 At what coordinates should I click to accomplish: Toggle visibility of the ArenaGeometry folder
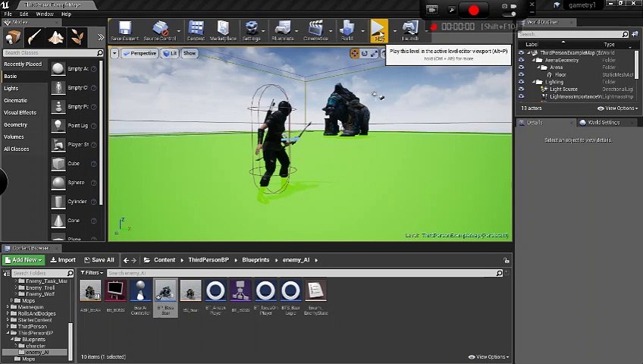[521, 61]
